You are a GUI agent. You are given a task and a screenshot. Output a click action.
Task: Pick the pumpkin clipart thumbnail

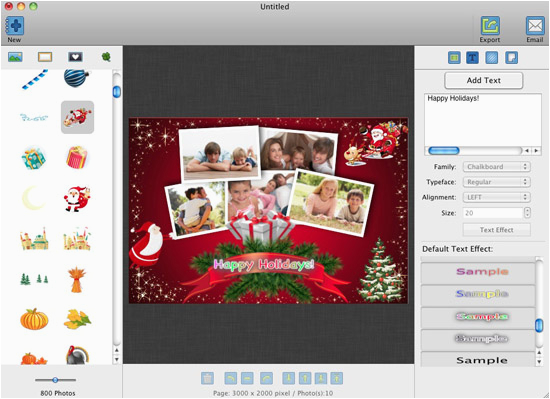[x=34, y=319]
